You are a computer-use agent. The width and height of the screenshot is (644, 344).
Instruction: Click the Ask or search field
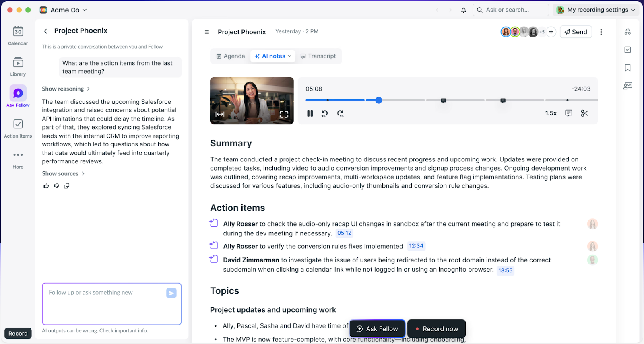[x=511, y=10]
